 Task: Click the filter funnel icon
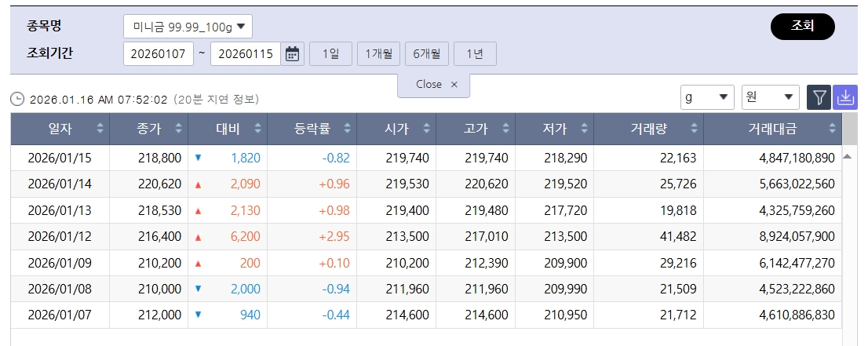point(819,97)
